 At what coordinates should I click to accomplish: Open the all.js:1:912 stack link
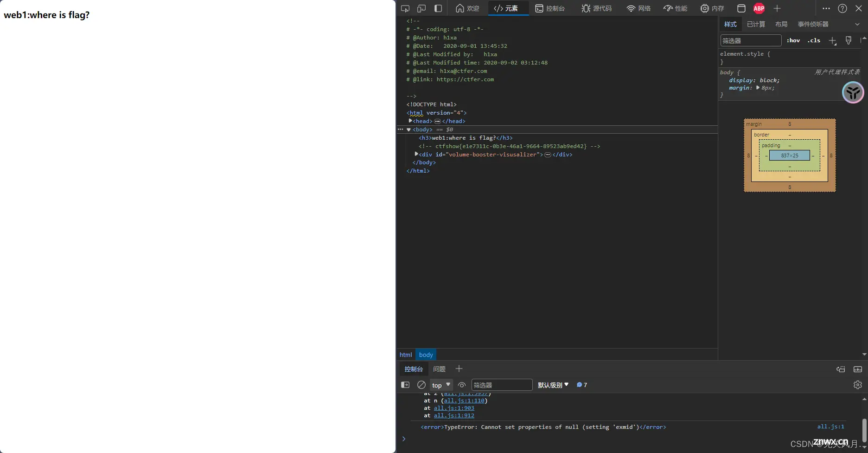coord(454,415)
